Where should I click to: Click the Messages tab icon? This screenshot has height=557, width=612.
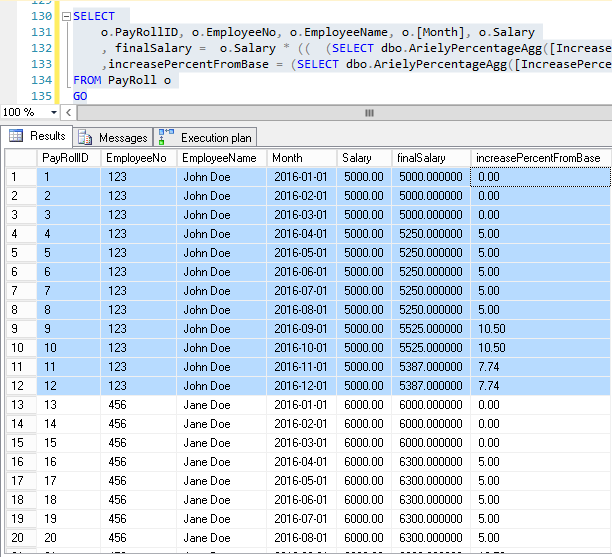coord(86,137)
